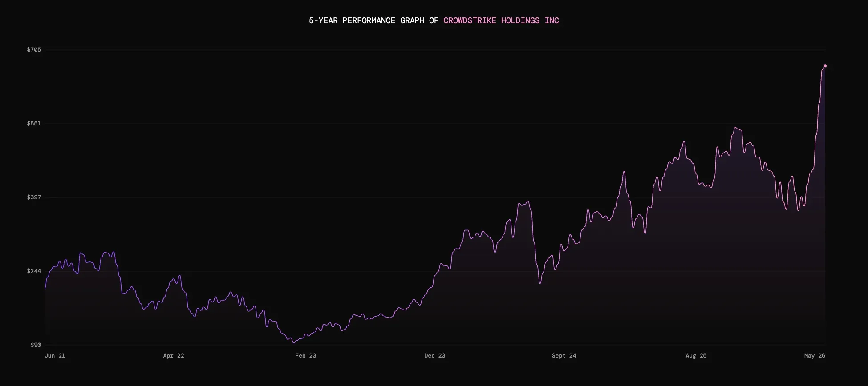Click the Apr 22 x-axis label
868x386 pixels.
[174, 356]
